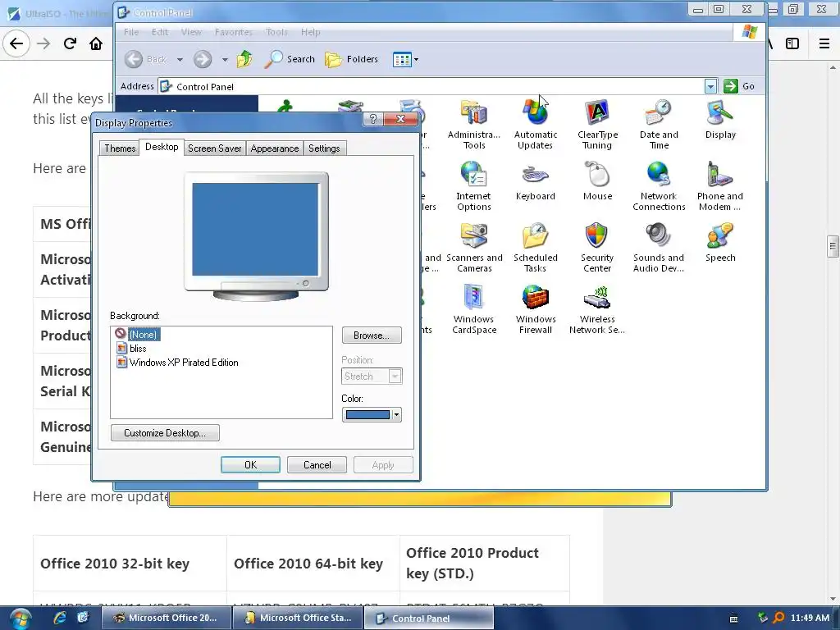Open the Position dropdown showing Stretch
This screenshot has width=840, height=630.
372,376
